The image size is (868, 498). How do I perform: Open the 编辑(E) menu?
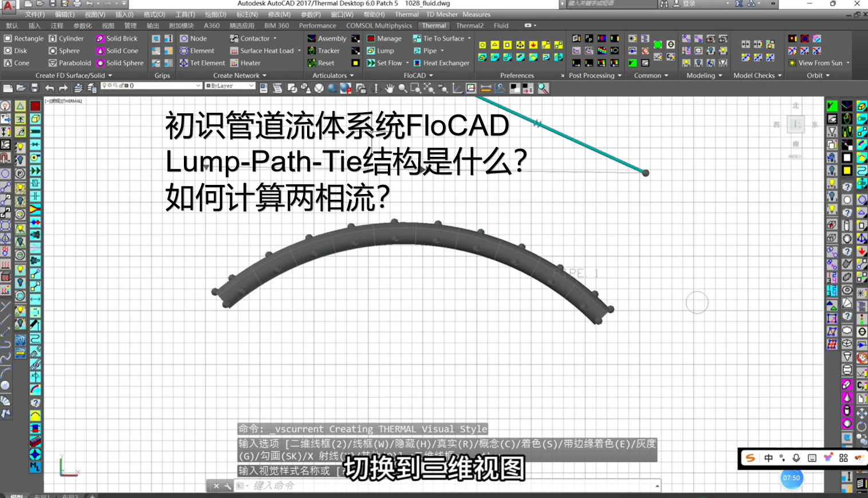point(65,15)
